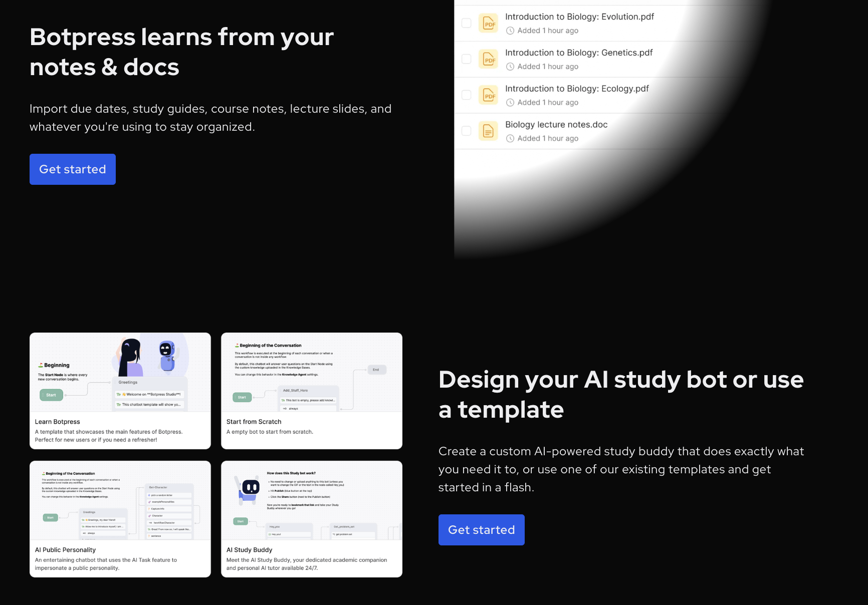Viewport: 868px width, 605px height.
Task: Open the Introduction to Biology: Genetics.pdf filename
Action: pos(578,53)
